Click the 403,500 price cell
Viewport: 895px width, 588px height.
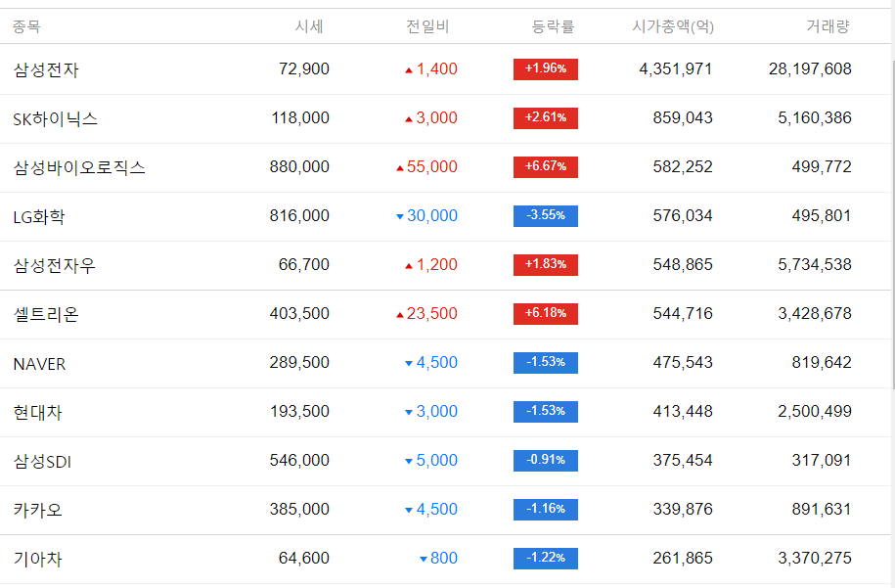pyautogui.click(x=299, y=313)
